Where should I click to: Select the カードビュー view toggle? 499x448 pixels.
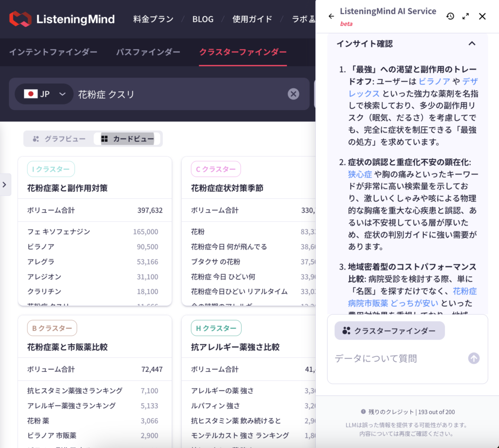(128, 139)
